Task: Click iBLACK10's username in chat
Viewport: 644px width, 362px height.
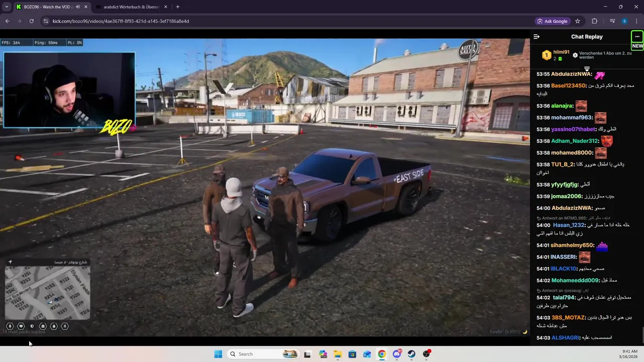Action: point(563,269)
